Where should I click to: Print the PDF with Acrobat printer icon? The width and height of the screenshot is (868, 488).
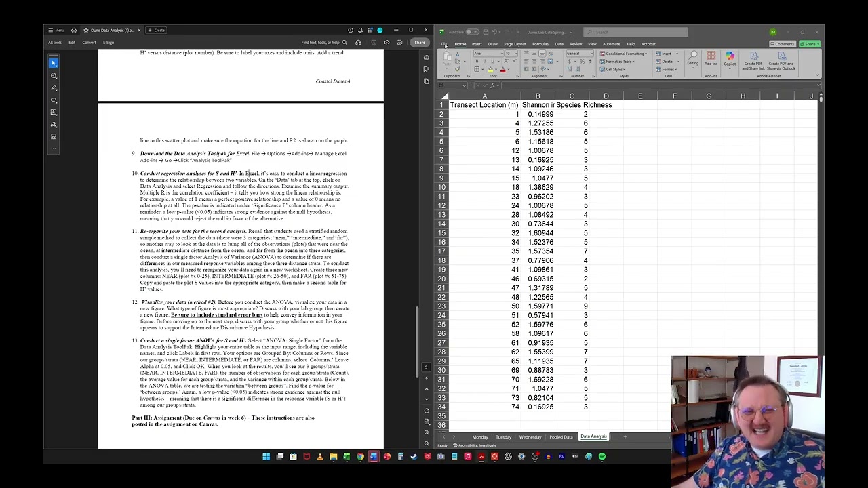pyautogui.click(x=399, y=43)
